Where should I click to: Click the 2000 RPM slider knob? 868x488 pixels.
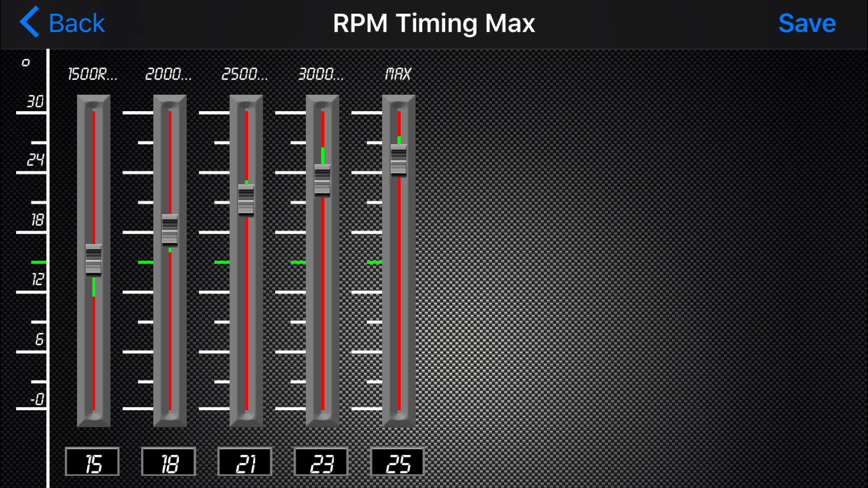coord(170,230)
